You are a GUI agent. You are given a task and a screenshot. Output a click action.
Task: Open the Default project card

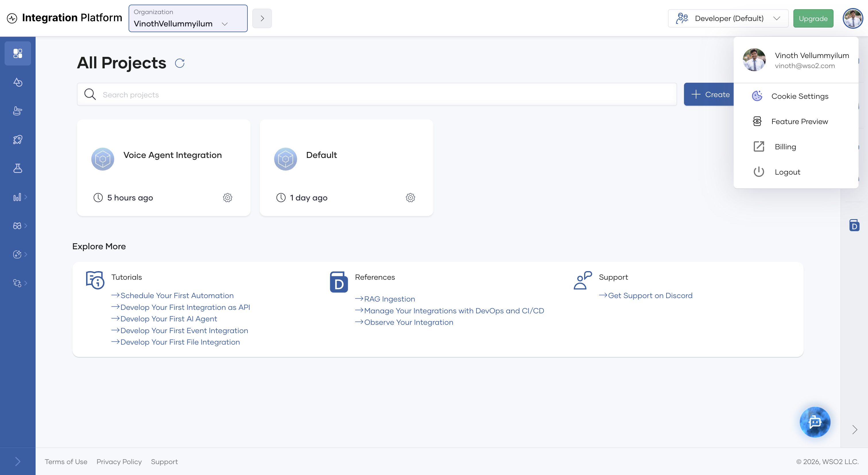click(x=346, y=167)
